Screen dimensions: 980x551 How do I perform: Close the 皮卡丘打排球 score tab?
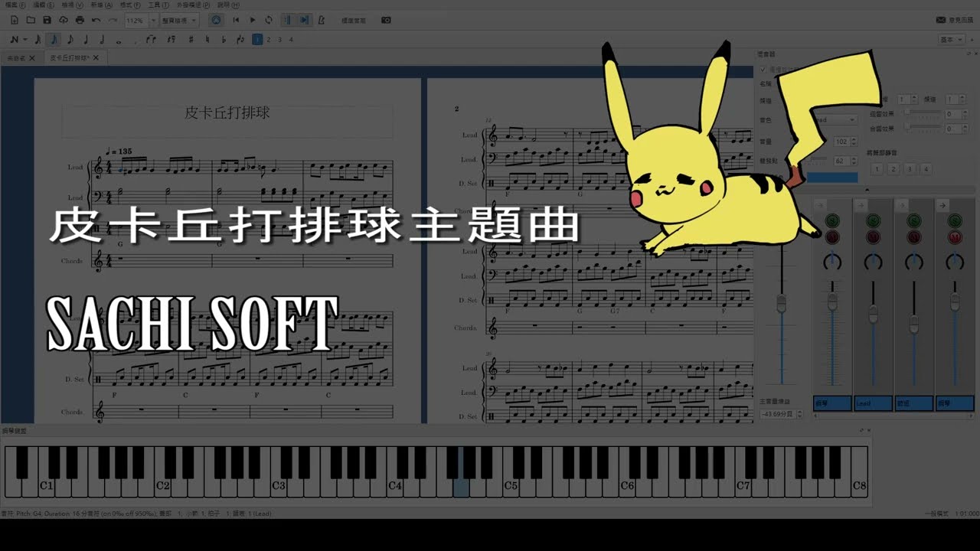pos(96,58)
